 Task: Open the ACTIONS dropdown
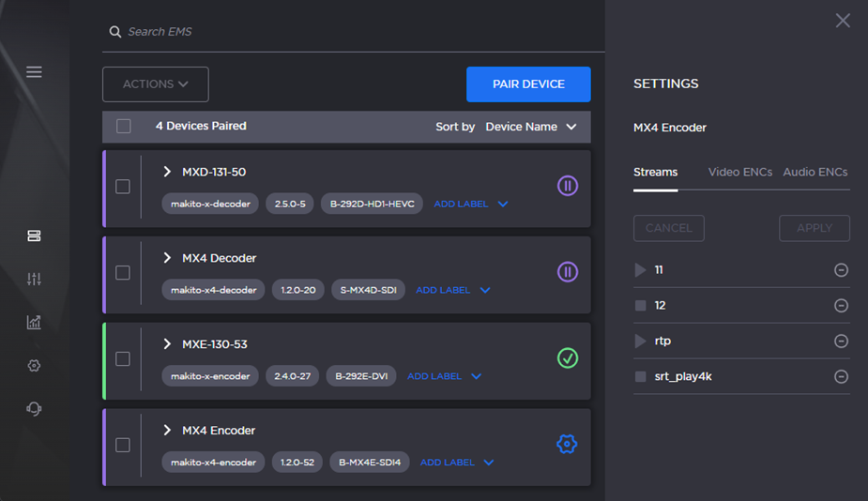tap(156, 84)
